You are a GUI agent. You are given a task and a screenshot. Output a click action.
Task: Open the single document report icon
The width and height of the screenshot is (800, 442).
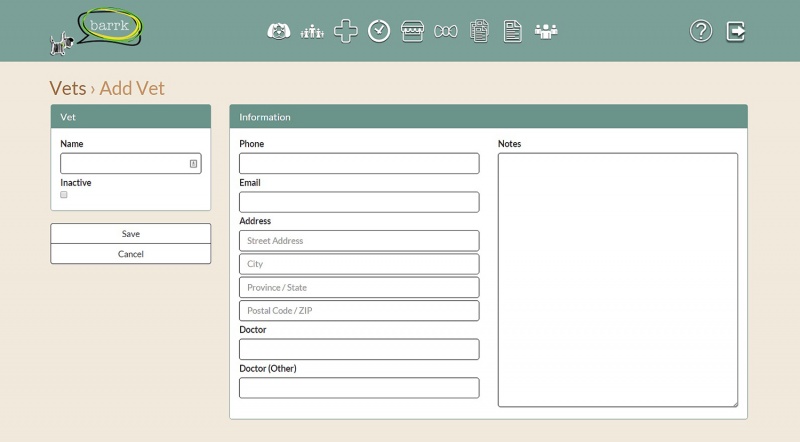pos(512,31)
